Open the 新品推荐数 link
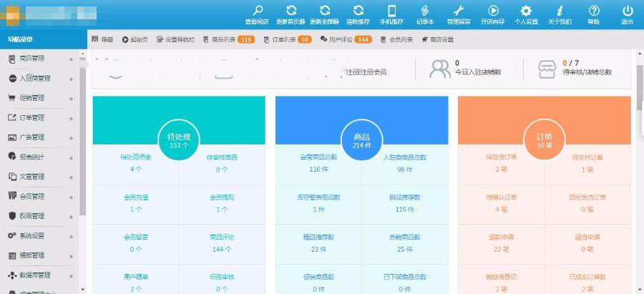644x294 pixels. 404,197
